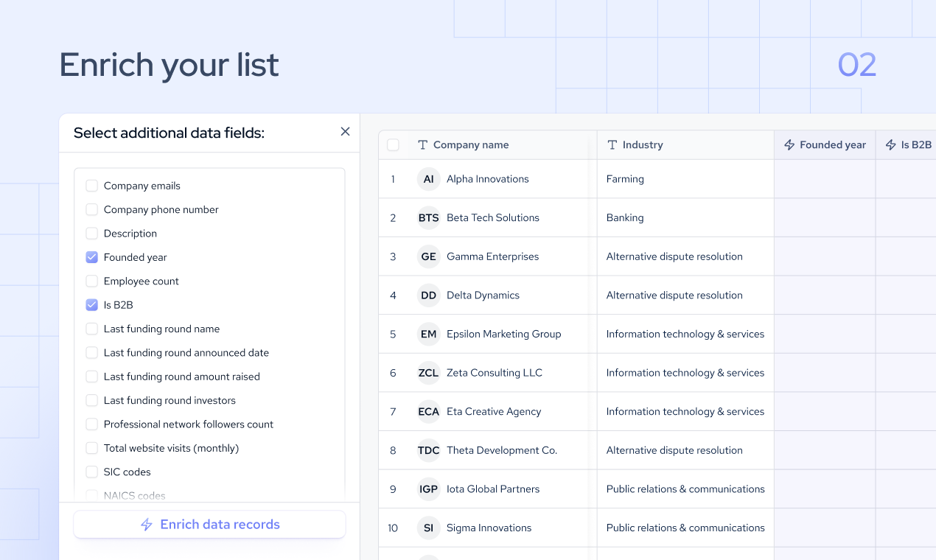Image resolution: width=936 pixels, height=560 pixels.
Task: Click the lightning icon inside Enrich data records button
Action: coord(146,524)
